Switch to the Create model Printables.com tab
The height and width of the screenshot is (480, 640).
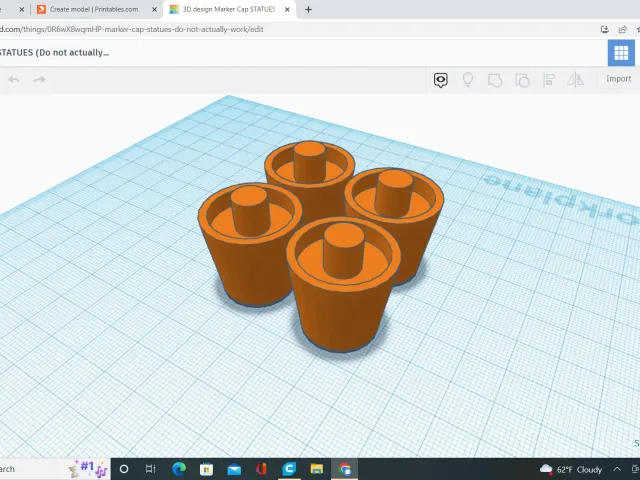click(x=94, y=9)
